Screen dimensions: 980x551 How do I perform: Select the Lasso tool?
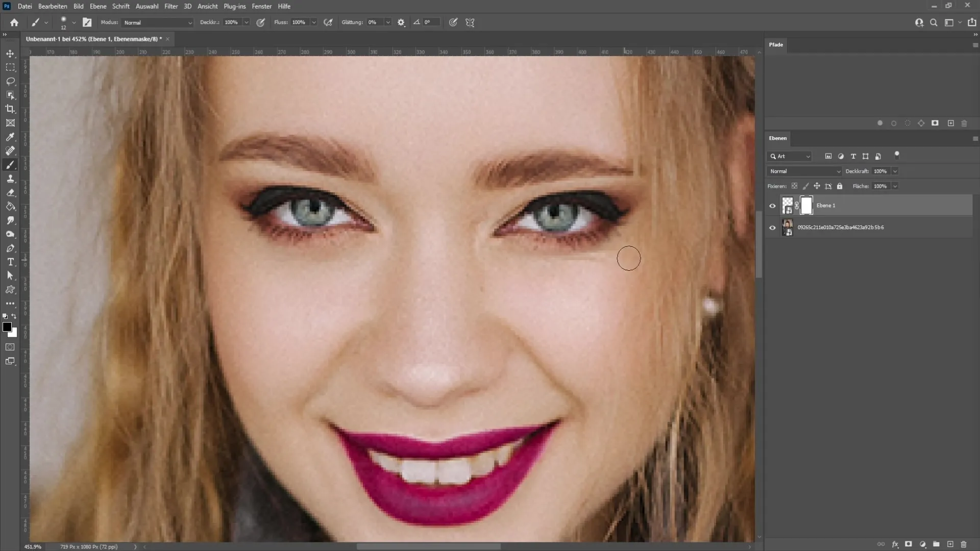[10, 81]
